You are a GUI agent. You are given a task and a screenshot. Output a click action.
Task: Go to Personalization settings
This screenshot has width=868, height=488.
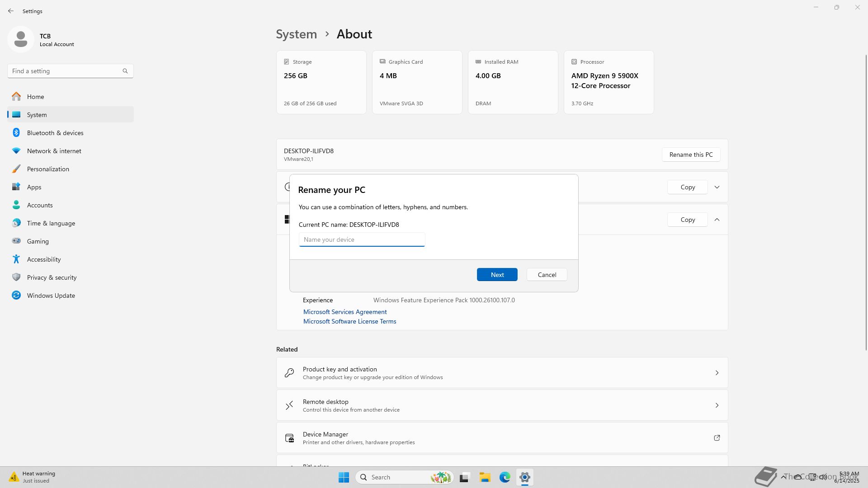48,169
